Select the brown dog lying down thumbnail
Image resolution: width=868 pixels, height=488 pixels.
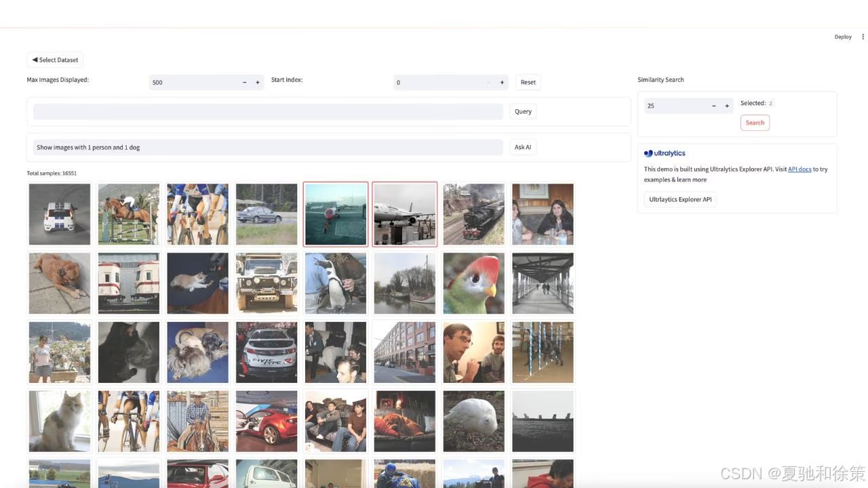pos(60,283)
